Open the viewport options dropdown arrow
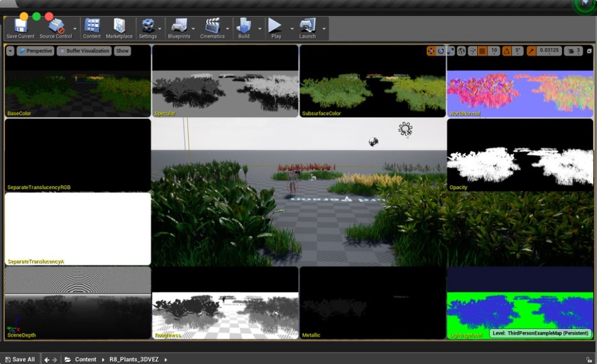597x364 pixels. pos(10,51)
